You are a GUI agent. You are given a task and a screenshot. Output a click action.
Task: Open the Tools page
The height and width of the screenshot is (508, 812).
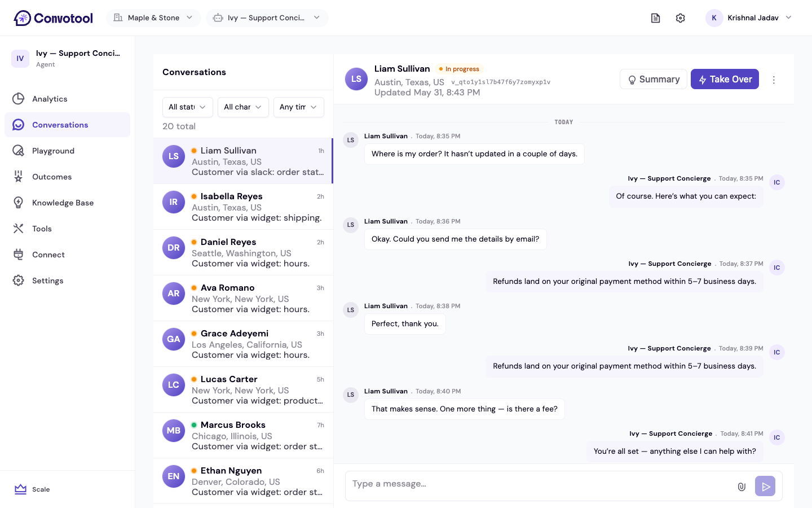click(x=68, y=229)
